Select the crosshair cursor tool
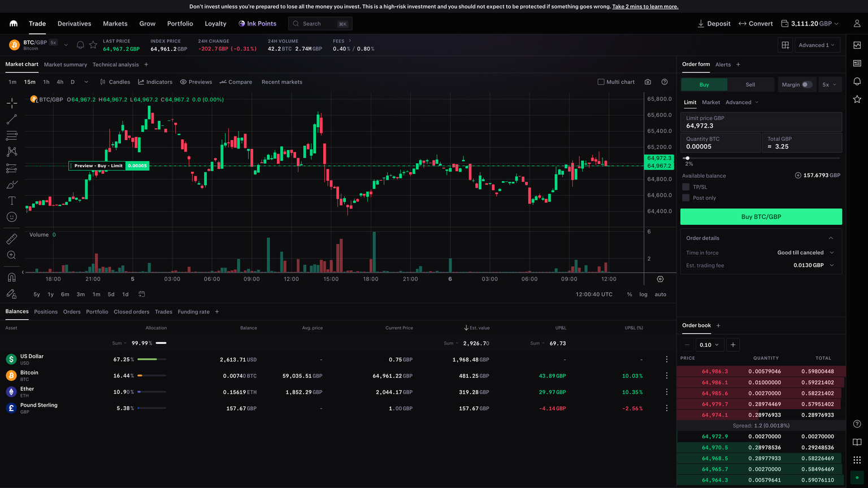Screen dimensions: 868x488 tap(11, 103)
